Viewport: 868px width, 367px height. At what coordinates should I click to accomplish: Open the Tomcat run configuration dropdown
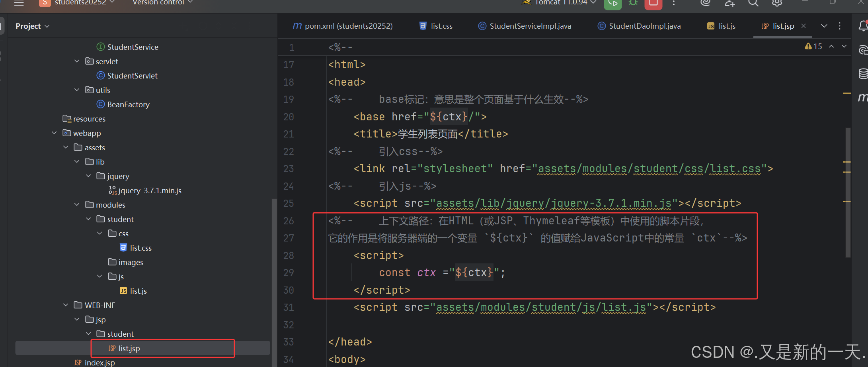(x=559, y=3)
